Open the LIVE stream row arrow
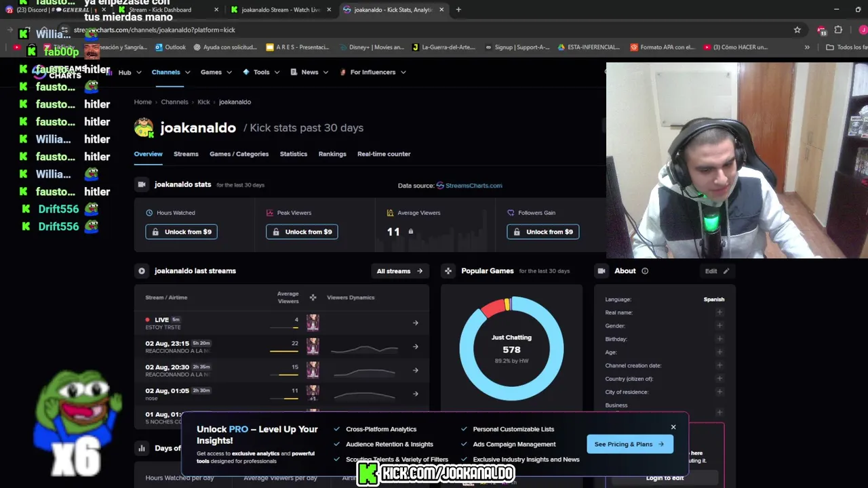 pyautogui.click(x=416, y=323)
